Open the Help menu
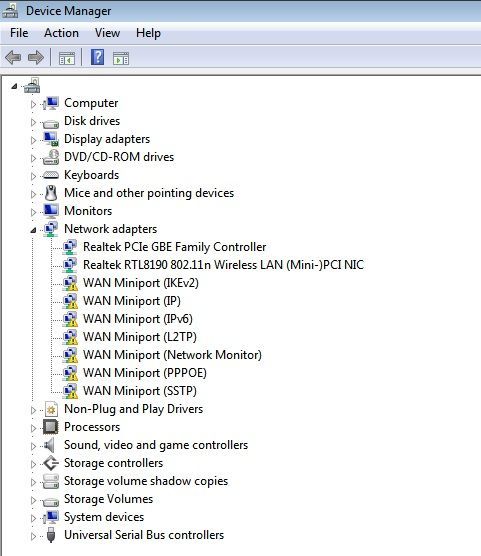Screen dimensions: 481x556 click(x=148, y=33)
